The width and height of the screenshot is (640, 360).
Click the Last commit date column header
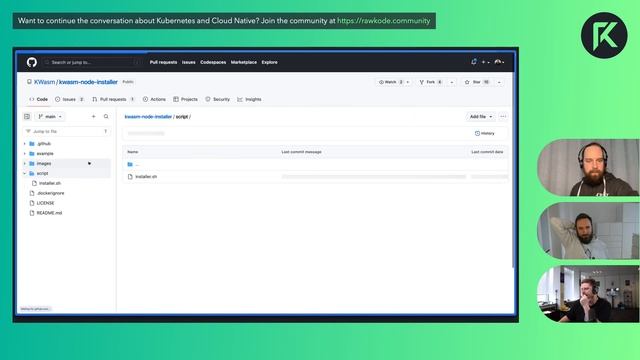[x=487, y=152]
